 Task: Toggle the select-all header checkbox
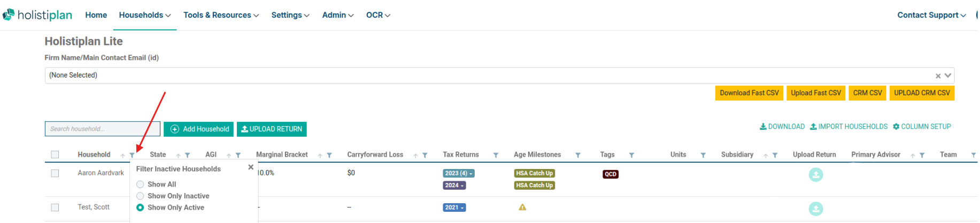coord(55,155)
